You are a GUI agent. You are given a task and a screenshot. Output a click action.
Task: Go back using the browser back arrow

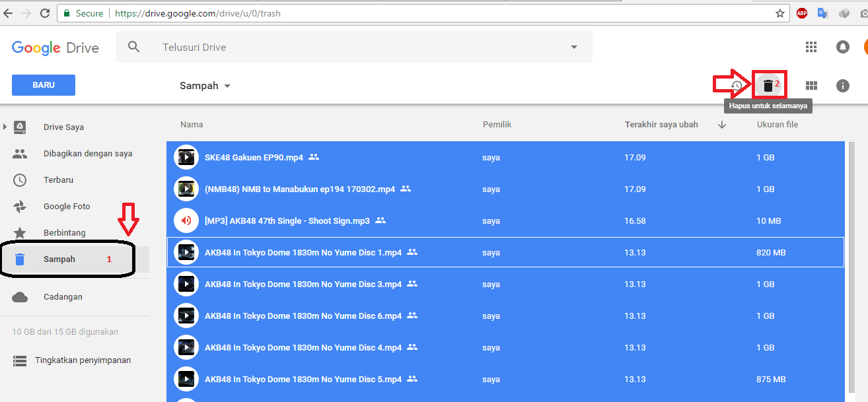pyautogui.click(x=8, y=13)
